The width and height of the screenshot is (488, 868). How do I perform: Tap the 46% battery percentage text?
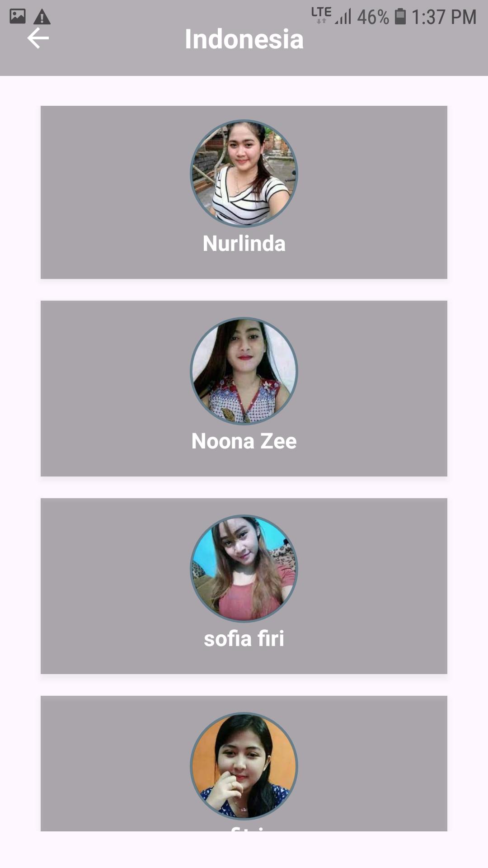[373, 17]
